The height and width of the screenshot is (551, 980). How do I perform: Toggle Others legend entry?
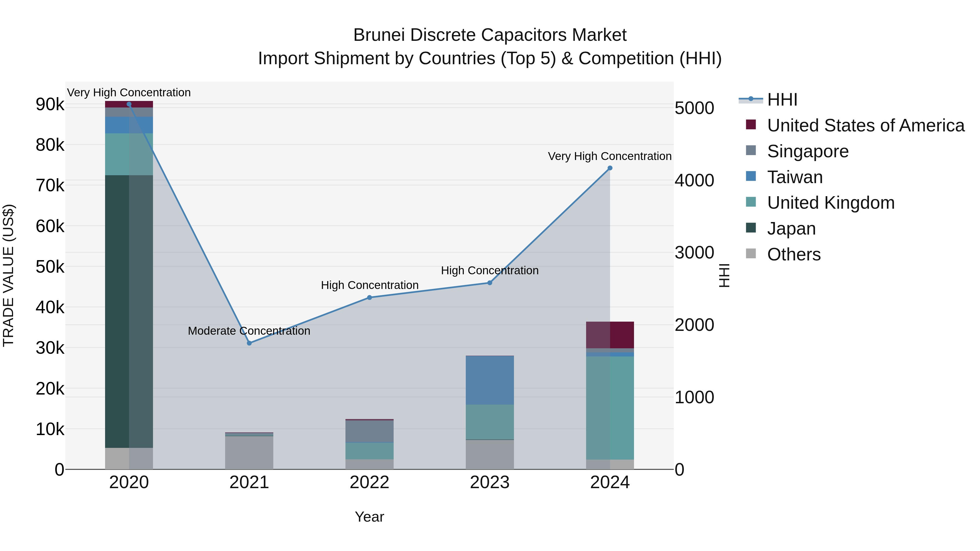(x=783, y=254)
